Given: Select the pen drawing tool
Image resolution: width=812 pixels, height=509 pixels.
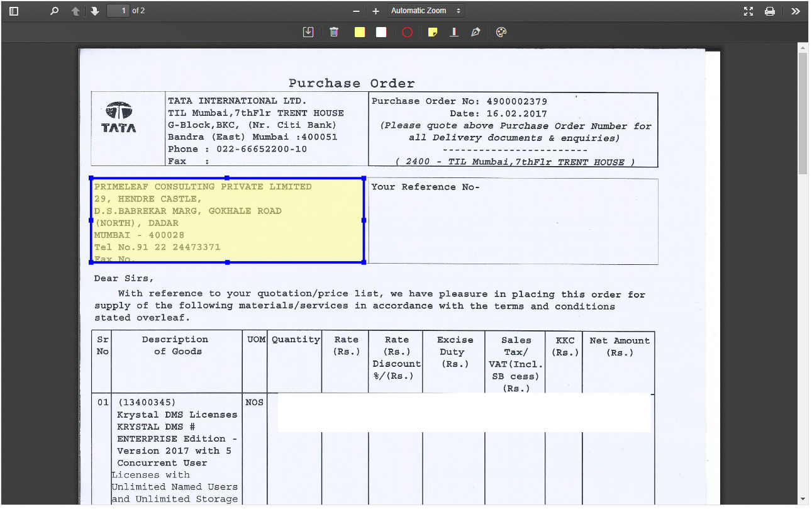Looking at the screenshot, I should [x=476, y=32].
